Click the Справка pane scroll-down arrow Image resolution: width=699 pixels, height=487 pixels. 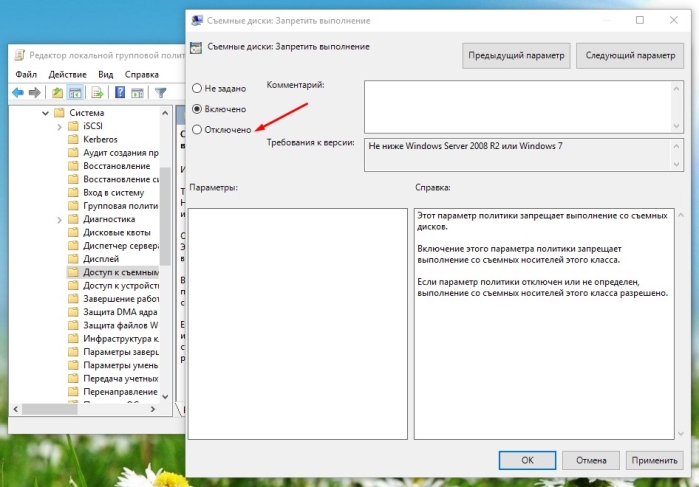pyautogui.click(x=681, y=433)
